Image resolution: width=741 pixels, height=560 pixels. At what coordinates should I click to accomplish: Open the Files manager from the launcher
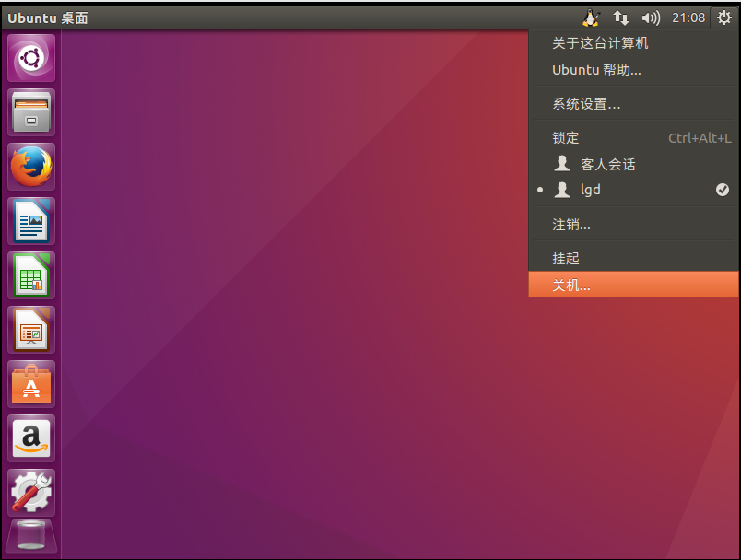click(31, 112)
